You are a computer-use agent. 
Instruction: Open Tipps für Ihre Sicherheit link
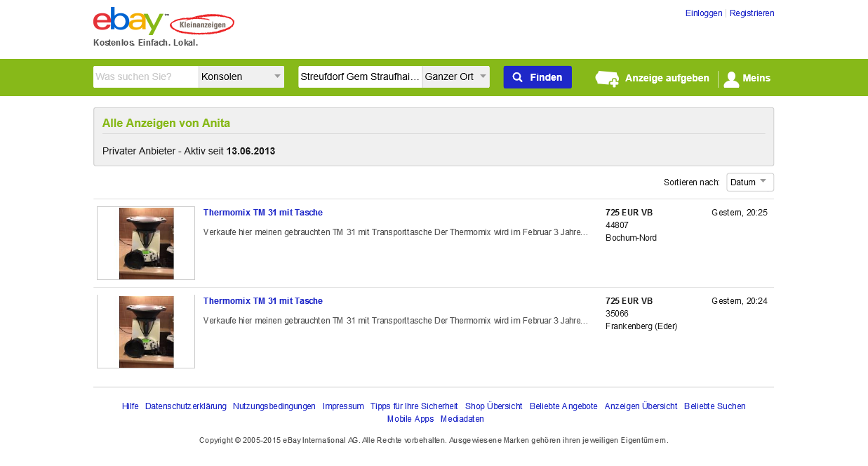click(414, 406)
